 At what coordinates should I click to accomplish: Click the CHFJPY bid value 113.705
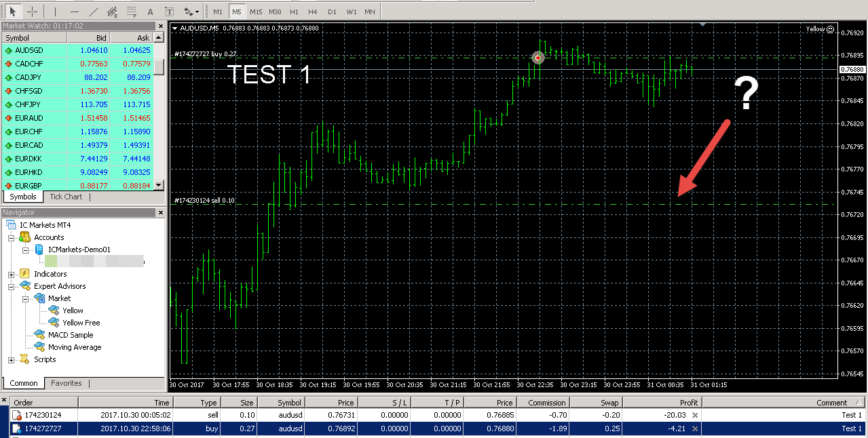click(x=94, y=104)
